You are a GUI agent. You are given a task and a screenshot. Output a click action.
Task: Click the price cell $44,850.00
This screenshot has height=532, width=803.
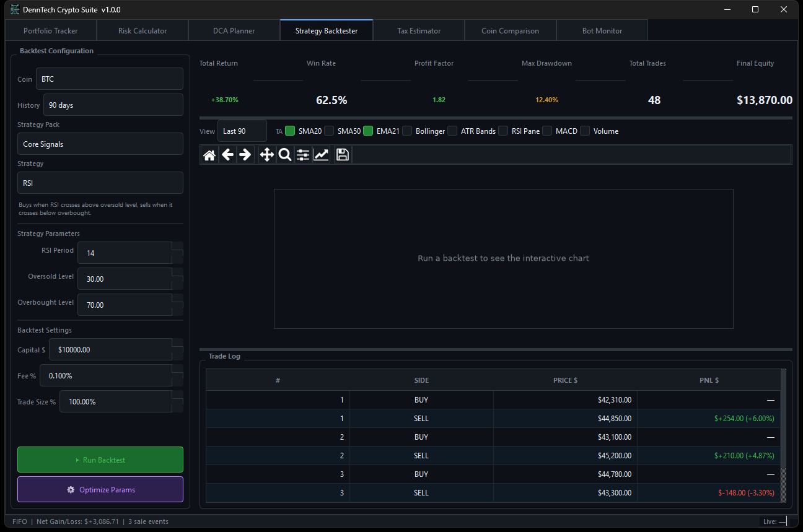pyautogui.click(x=565, y=419)
